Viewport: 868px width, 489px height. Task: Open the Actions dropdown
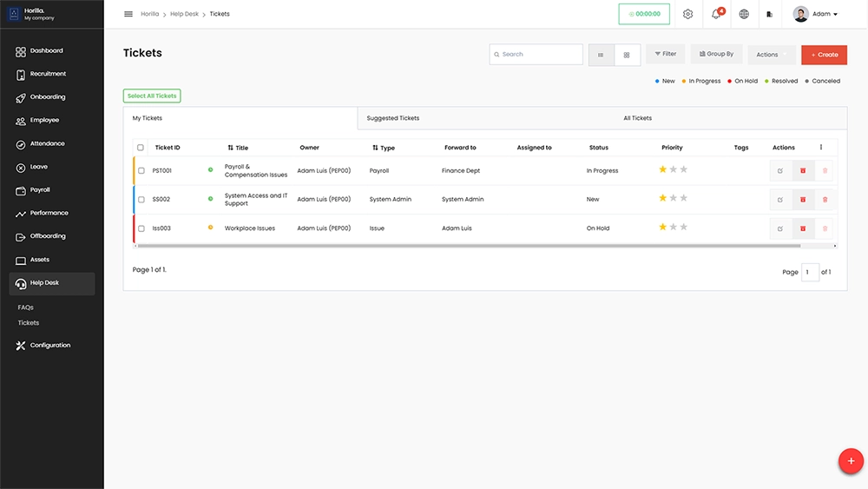(771, 55)
